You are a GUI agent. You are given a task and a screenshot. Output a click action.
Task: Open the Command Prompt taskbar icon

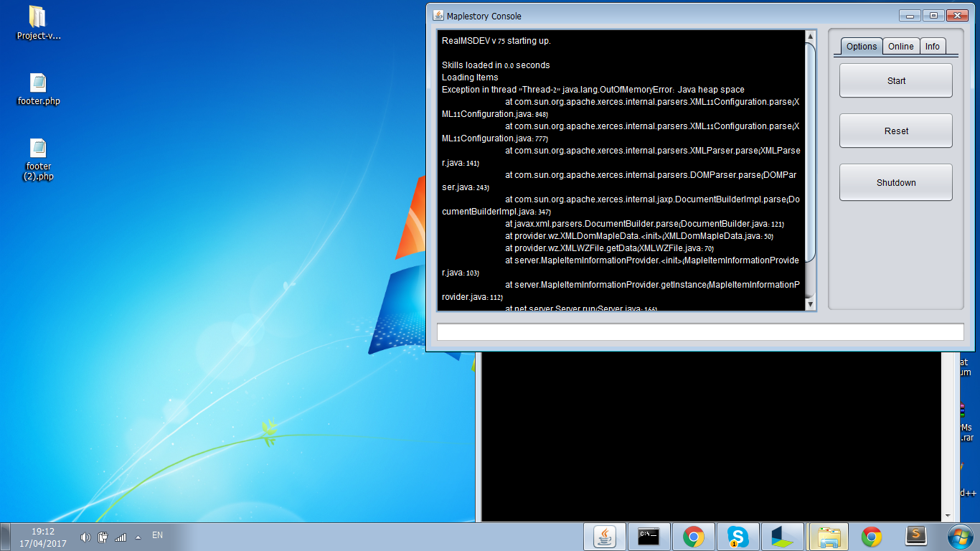point(649,537)
